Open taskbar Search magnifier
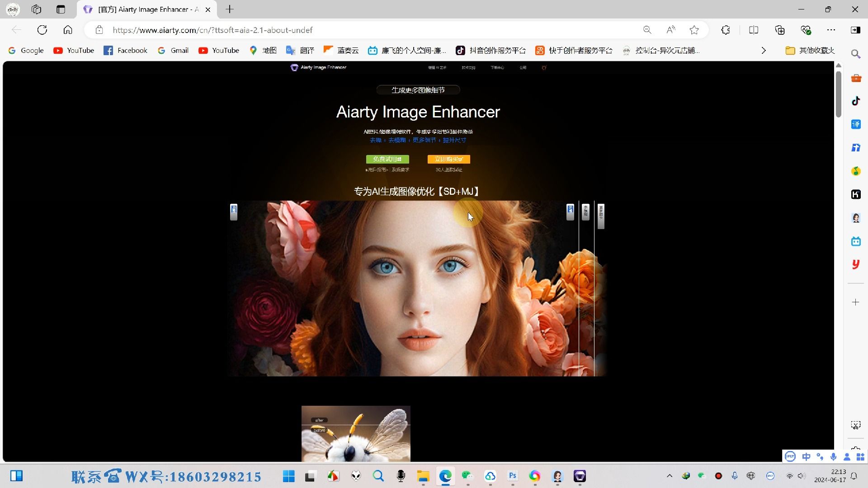 pyautogui.click(x=378, y=476)
